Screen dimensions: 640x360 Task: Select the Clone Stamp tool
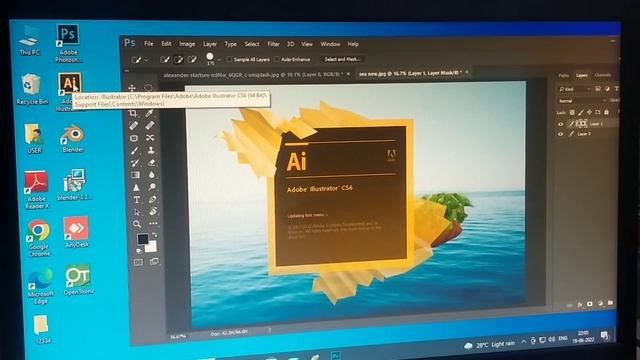(151, 150)
